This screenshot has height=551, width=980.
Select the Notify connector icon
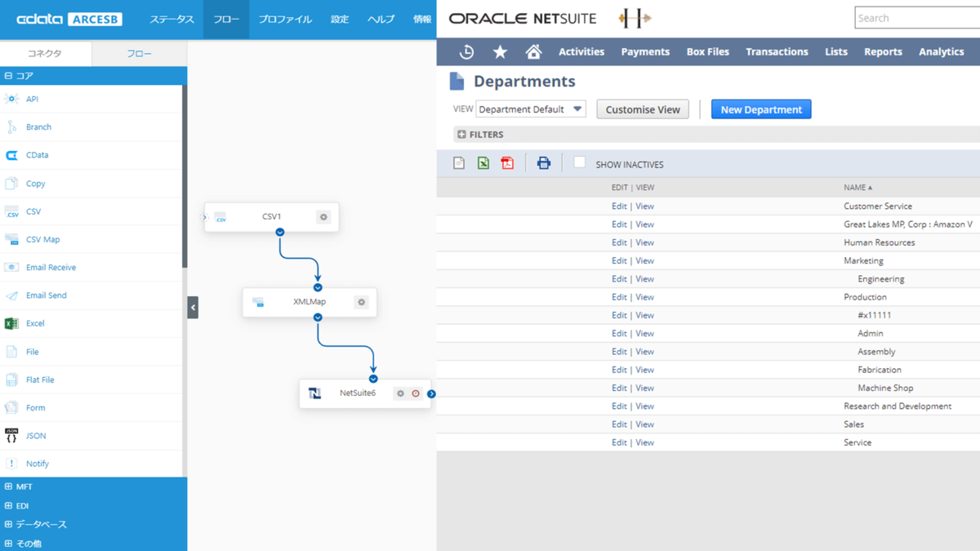(11, 464)
